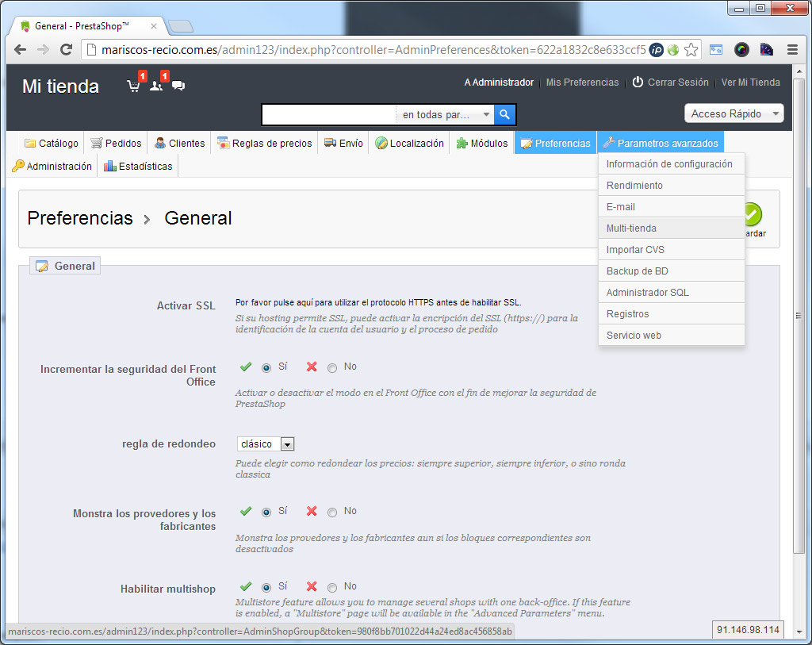
Task: Select Importar CVS in the dropdown menu
Action: [x=672, y=249]
